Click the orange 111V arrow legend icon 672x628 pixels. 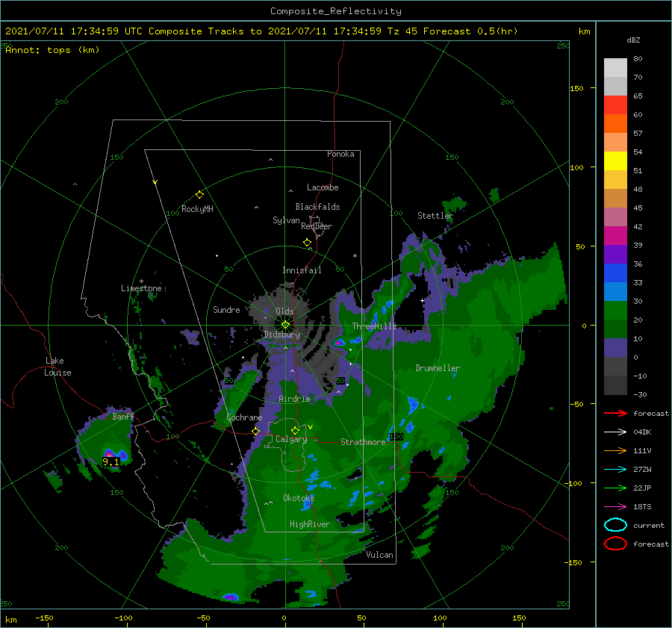click(x=615, y=450)
